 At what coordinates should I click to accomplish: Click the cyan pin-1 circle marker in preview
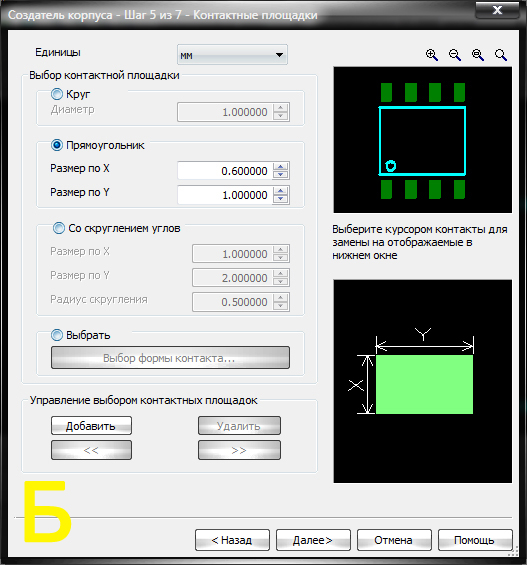[x=391, y=166]
